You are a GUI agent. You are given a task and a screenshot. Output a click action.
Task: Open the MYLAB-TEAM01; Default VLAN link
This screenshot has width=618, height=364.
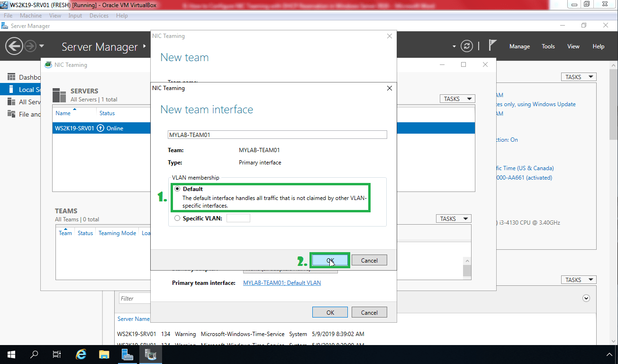[282, 283]
